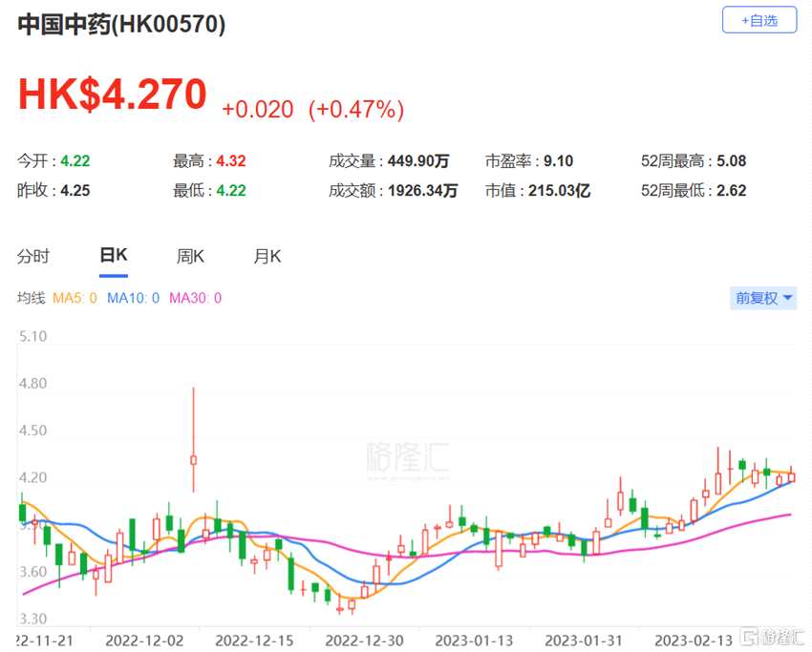Click the 市值 value 215.03亿

[559, 190]
